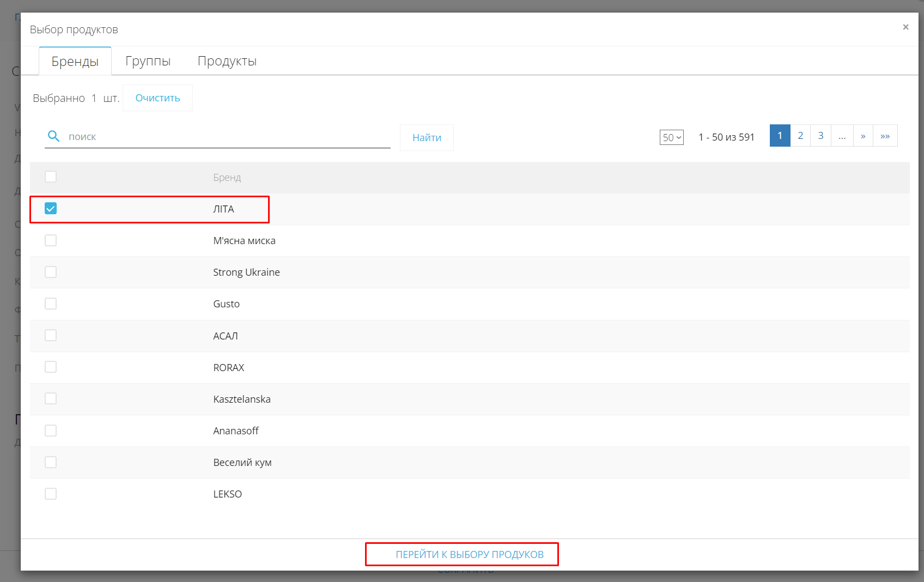Viewport: 924px width, 582px height.
Task: Jump to last page arrows
Action: pyautogui.click(x=885, y=136)
